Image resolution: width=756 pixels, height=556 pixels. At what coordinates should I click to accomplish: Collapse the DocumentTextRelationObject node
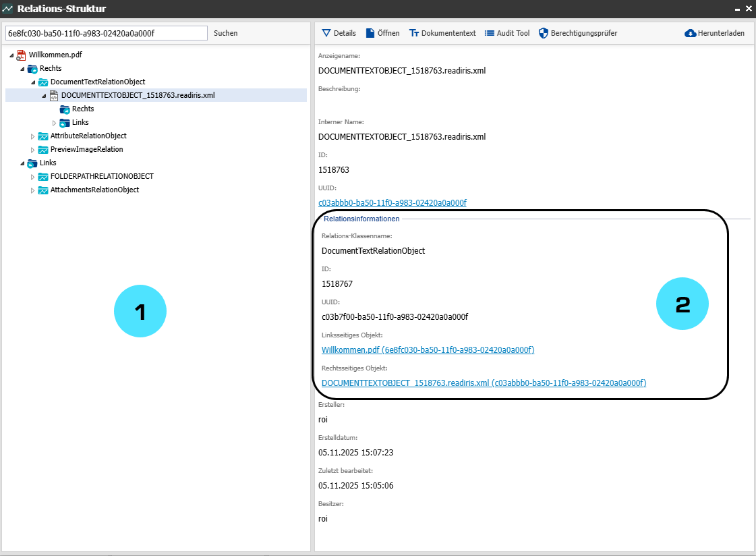coord(32,82)
